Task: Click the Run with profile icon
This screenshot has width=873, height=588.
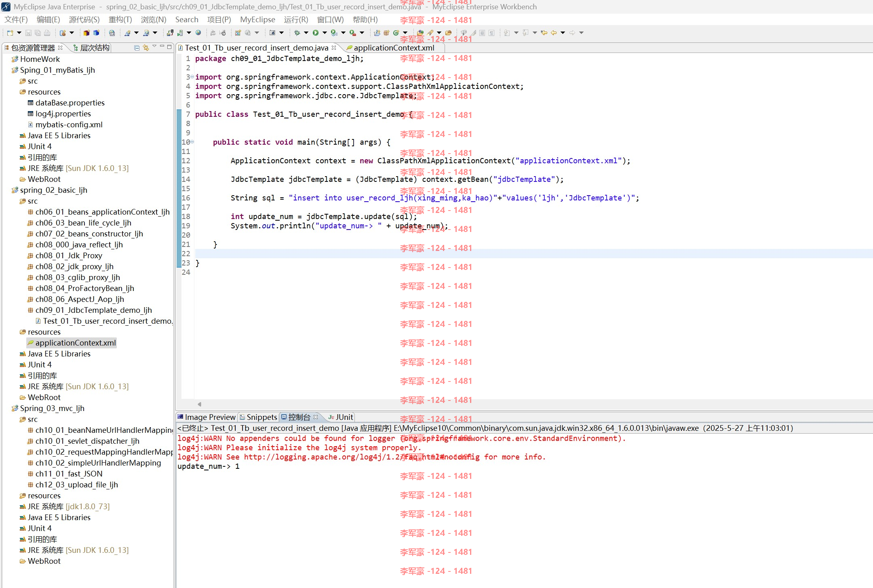Action: coord(334,33)
